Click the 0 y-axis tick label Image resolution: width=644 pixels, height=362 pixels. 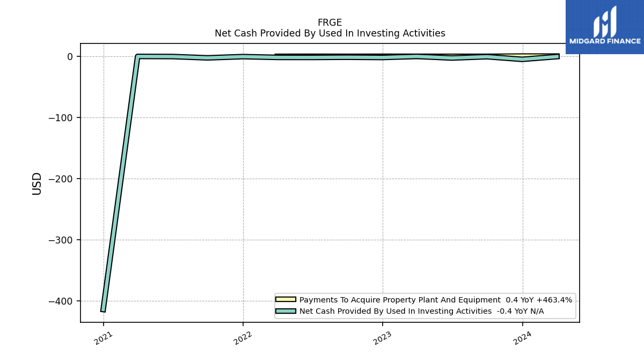pyautogui.click(x=70, y=56)
